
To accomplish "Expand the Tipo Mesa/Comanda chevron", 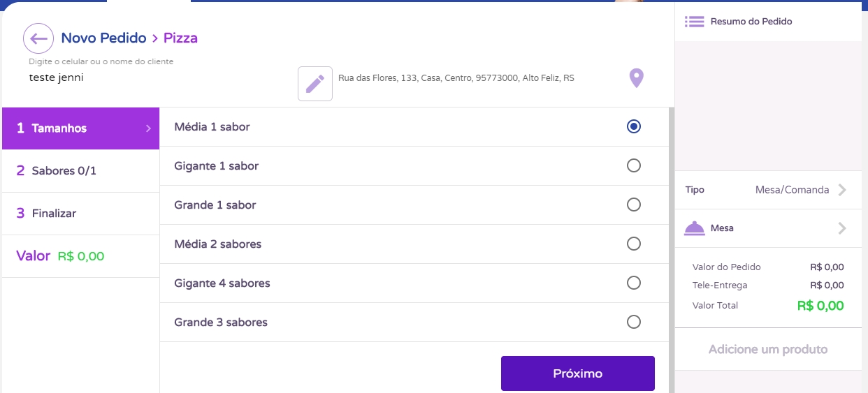I will click(x=842, y=190).
